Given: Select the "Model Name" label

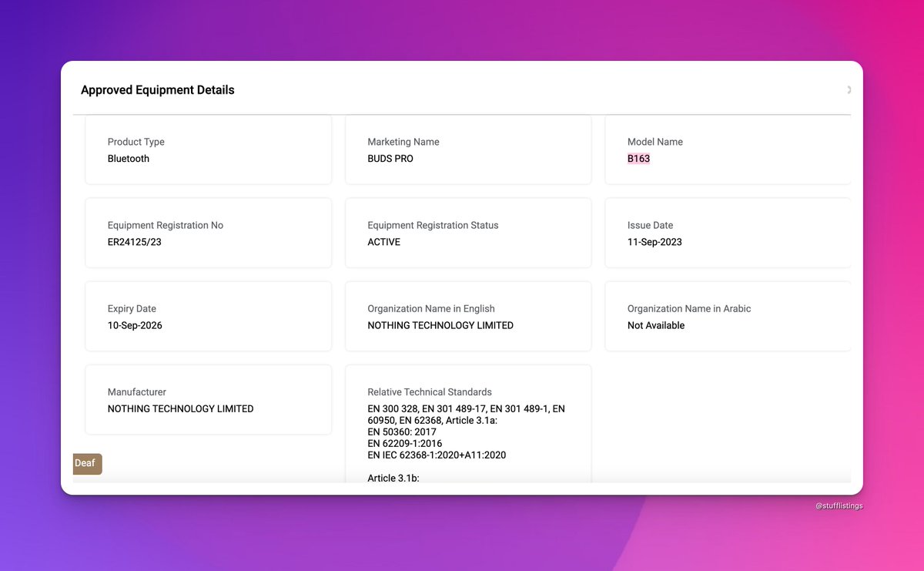Looking at the screenshot, I should pyautogui.click(x=655, y=142).
